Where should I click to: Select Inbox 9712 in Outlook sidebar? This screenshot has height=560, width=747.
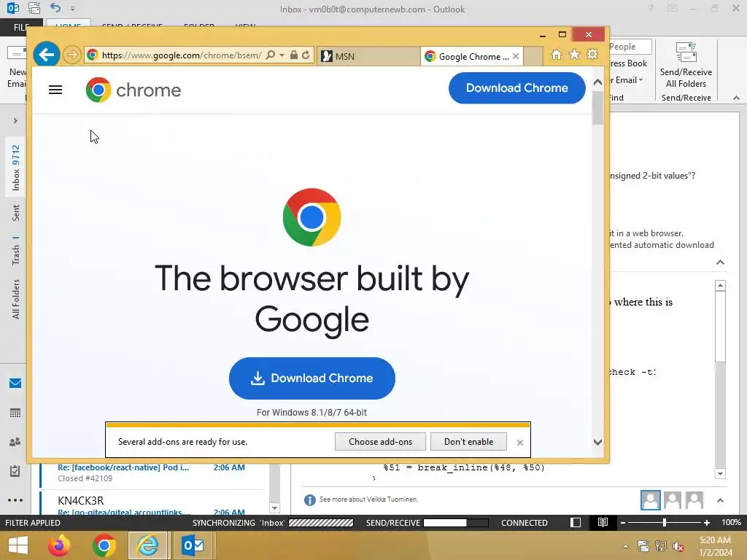pyautogui.click(x=16, y=168)
